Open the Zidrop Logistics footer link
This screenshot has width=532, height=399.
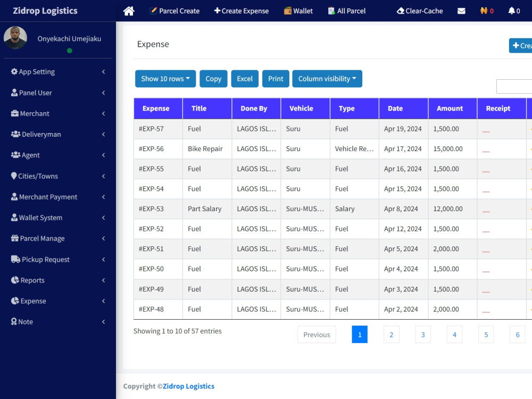189,386
